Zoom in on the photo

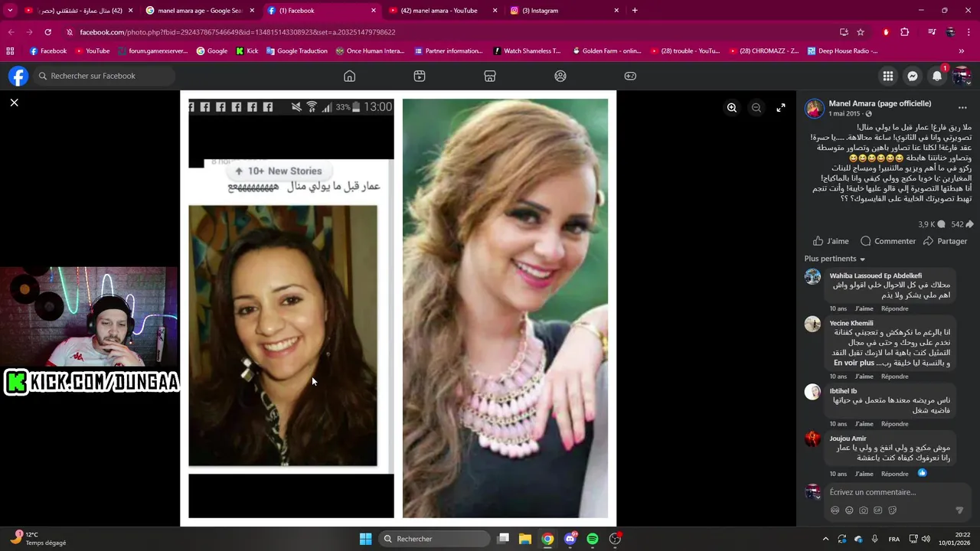732,108
